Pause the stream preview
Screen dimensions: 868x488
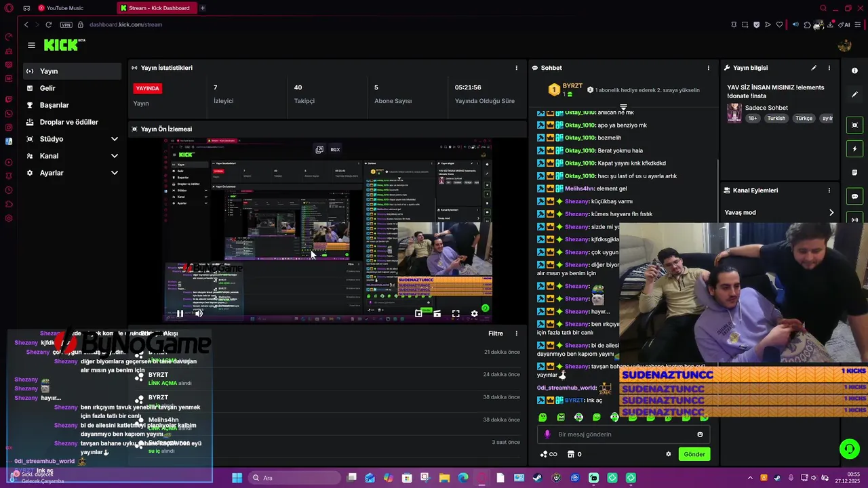pos(180,313)
